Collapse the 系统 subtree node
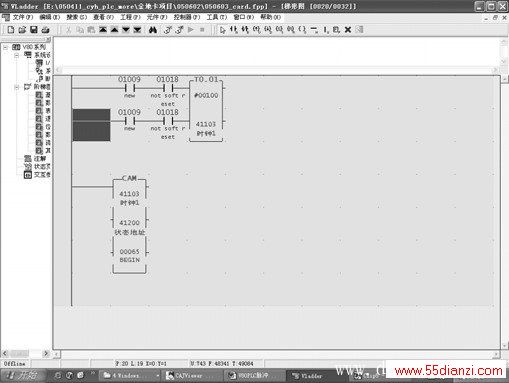Image resolution: width=509 pixels, height=383 pixels. pos(16,55)
